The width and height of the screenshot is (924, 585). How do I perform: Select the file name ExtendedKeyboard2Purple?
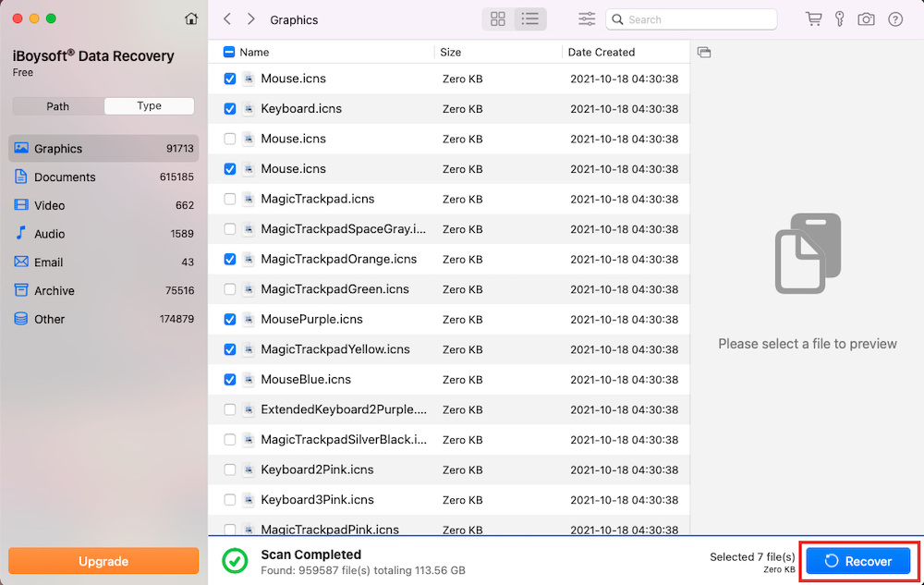click(x=344, y=409)
